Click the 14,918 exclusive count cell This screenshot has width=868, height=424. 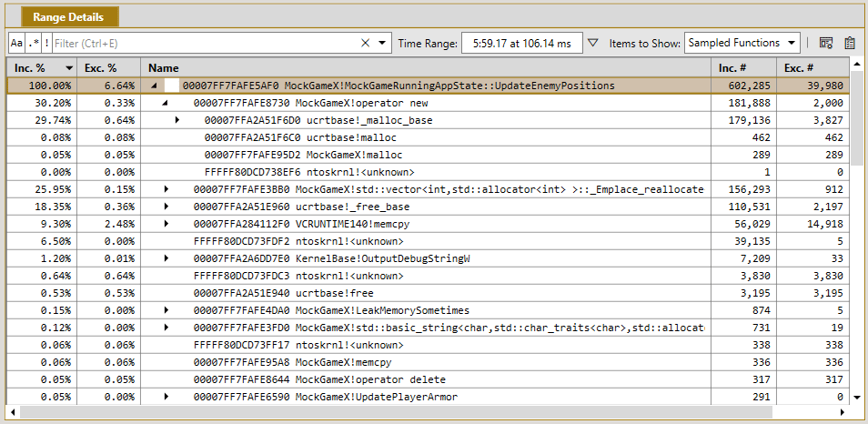pyautogui.click(x=812, y=224)
